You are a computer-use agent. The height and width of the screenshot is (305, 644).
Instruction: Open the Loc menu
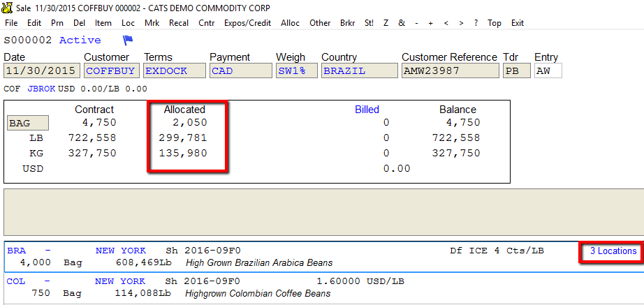point(128,23)
